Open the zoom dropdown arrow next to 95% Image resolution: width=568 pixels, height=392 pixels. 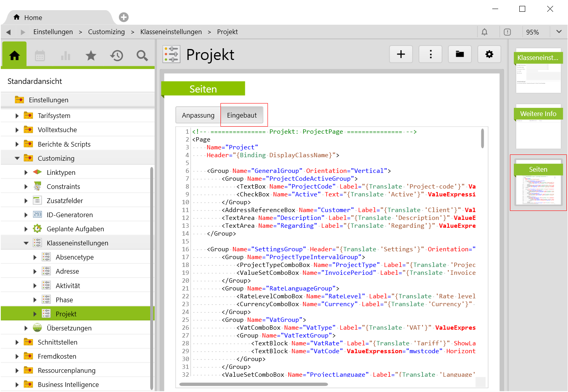tap(559, 32)
